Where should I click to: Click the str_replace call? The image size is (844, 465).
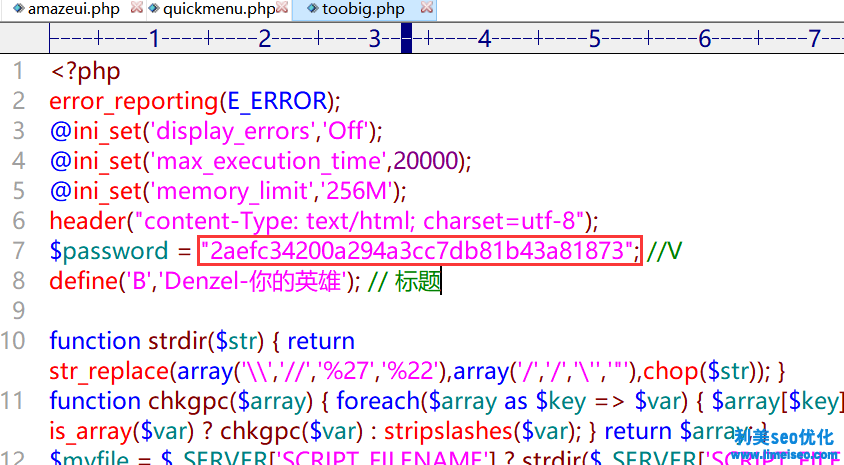(110, 371)
